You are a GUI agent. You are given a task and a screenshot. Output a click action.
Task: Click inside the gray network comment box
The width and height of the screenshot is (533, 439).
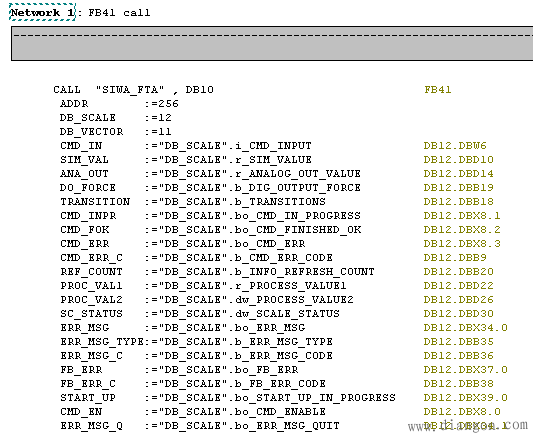point(272,44)
